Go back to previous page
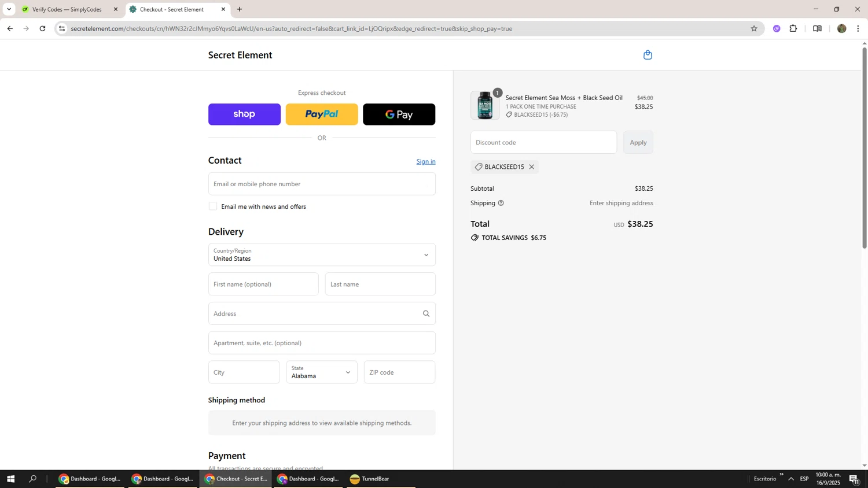This screenshot has width=868, height=488. (10, 28)
